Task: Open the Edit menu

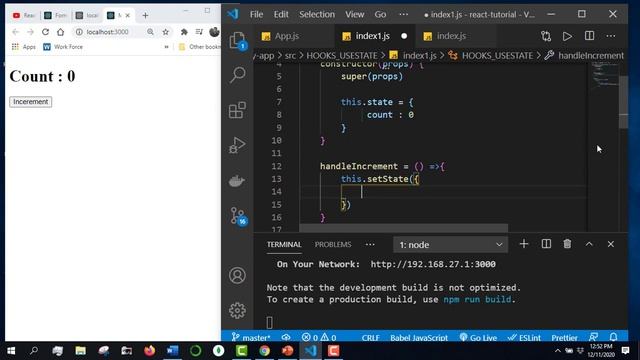Action: 281,14
